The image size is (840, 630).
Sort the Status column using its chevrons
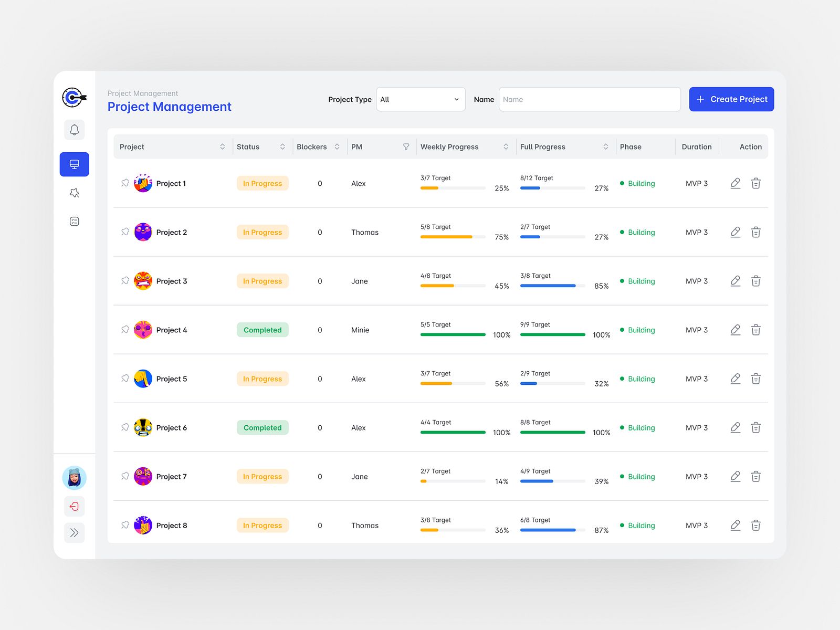click(x=282, y=146)
